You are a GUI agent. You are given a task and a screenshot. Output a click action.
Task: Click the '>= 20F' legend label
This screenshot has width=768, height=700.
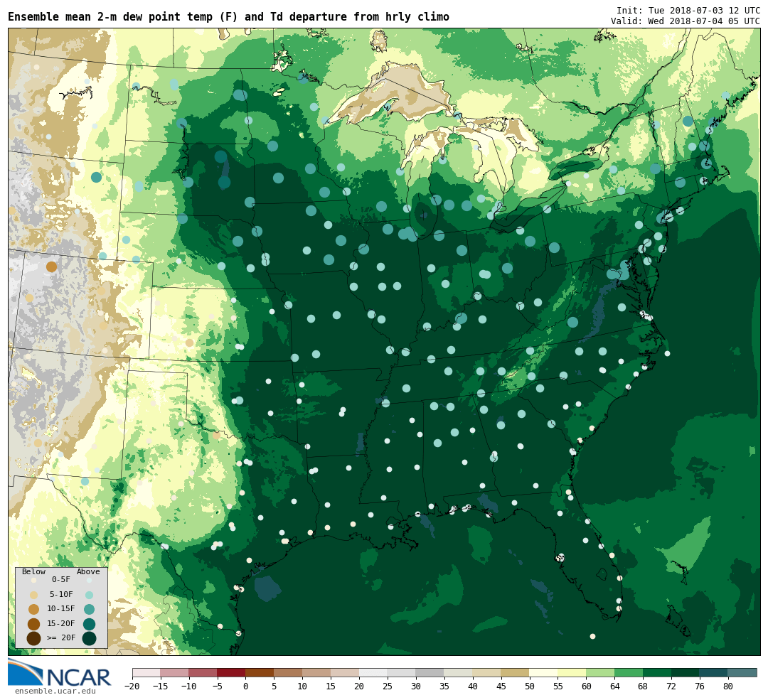pyautogui.click(x=61, y=638)
